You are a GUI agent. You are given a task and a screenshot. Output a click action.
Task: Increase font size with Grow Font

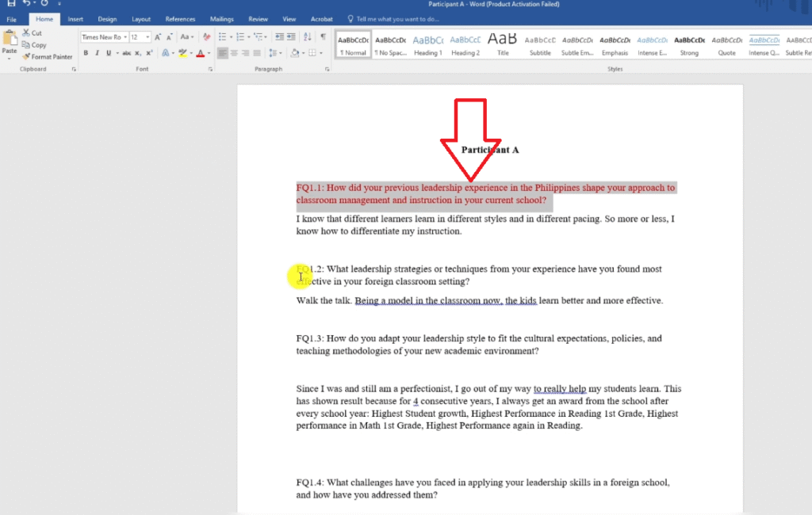pos(159,37)
